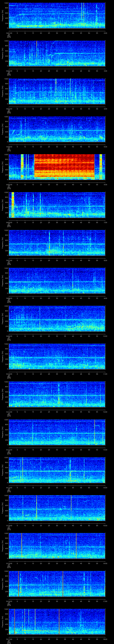Select the spectrogram panel starting at 8:04:00
This screenshot has height=644, width=114.
click(57, 129)
